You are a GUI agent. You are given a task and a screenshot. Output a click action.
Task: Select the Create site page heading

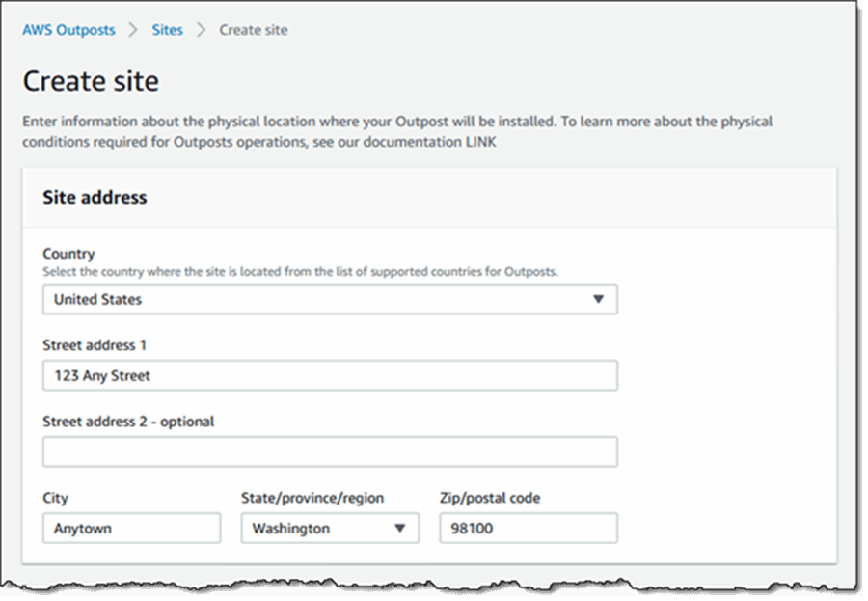click(91, 81)
